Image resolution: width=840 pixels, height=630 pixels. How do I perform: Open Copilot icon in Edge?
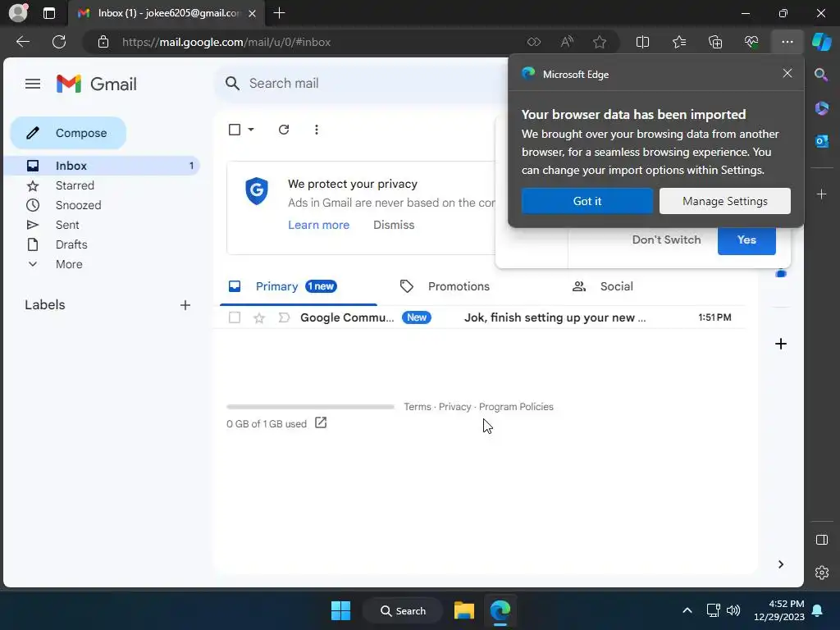[822, 42]
